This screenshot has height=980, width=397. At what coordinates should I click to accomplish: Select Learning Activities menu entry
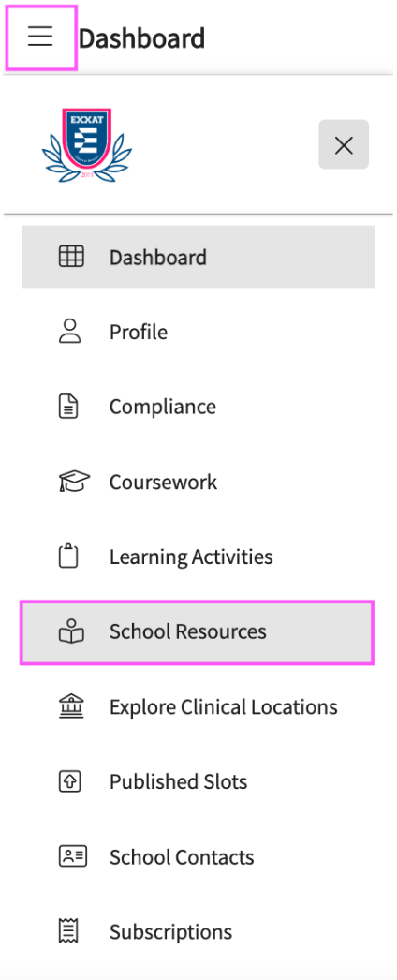coord(198,557)
